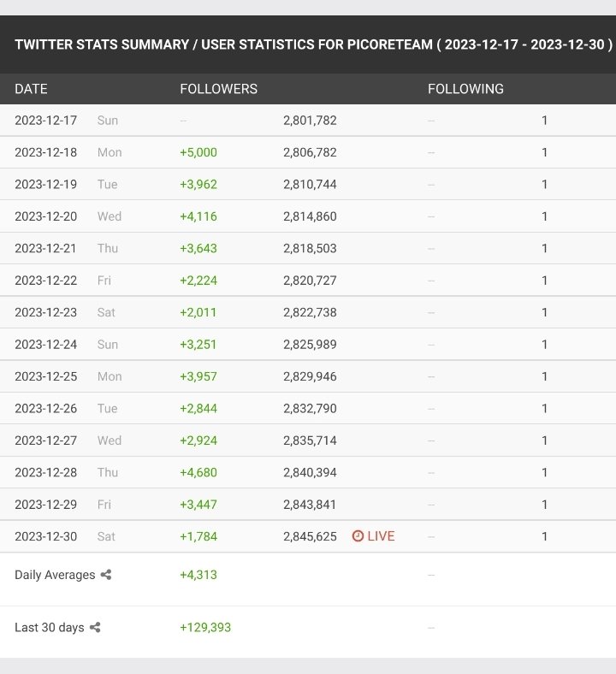Click share icon next to Daily Averages
The height and width of the screenshot is (674, 616).
106,575
